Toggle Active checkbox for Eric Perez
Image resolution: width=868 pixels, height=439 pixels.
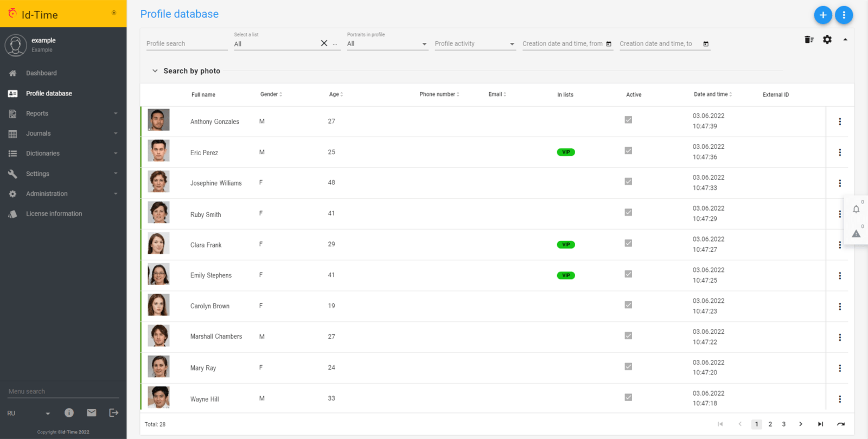coord(628,151)
